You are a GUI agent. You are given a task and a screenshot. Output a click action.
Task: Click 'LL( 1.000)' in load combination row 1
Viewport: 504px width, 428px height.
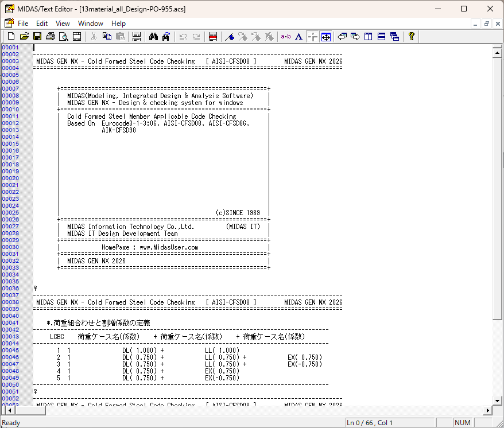point(222,350)
